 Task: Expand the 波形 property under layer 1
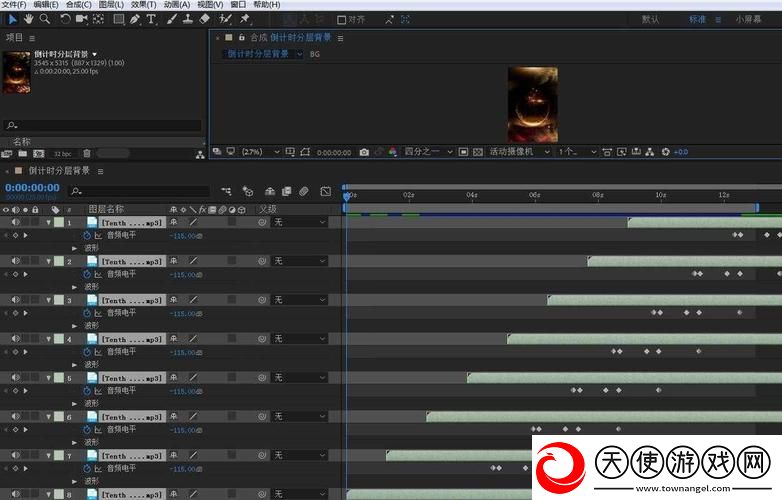tap(74, 248)
